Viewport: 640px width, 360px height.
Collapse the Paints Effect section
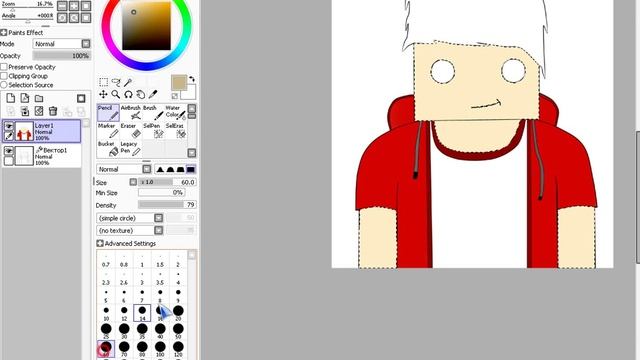coord(4,32)
